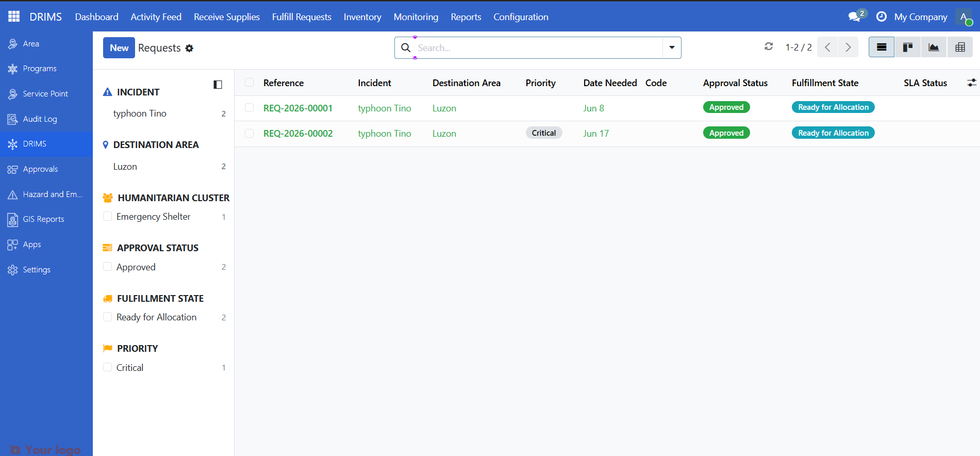This screenshot has width=980, height=456.
Task: Open the activities clock icon
Action: point(882,17)
